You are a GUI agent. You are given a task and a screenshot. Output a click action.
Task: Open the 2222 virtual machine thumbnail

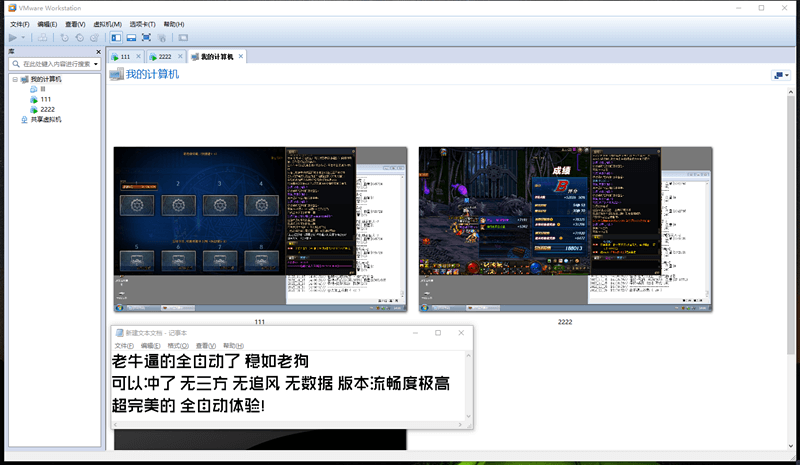(565, 229)
